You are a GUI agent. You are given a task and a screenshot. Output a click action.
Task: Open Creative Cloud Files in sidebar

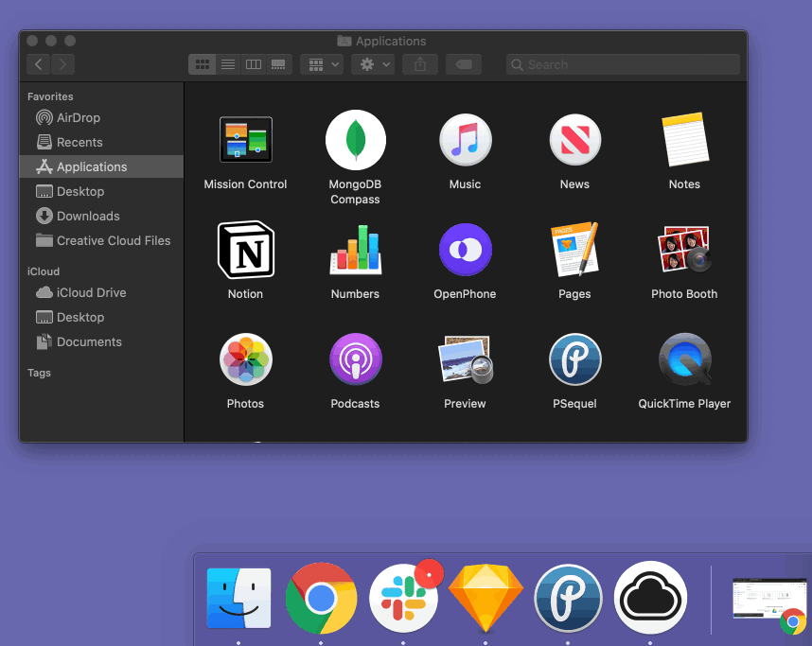101,240
